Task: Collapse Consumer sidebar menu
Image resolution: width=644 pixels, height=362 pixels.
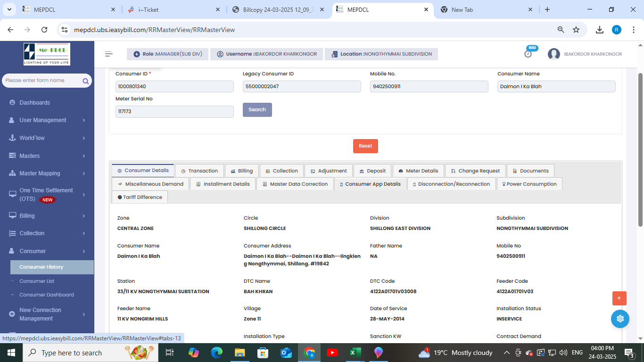Action: pos(47,251)
